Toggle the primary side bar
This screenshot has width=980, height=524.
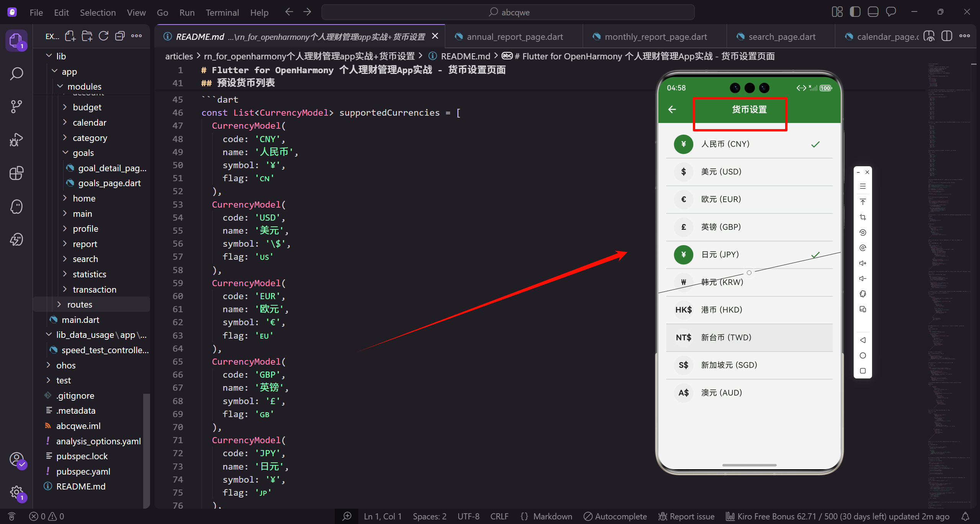click(x=855, y=12)
